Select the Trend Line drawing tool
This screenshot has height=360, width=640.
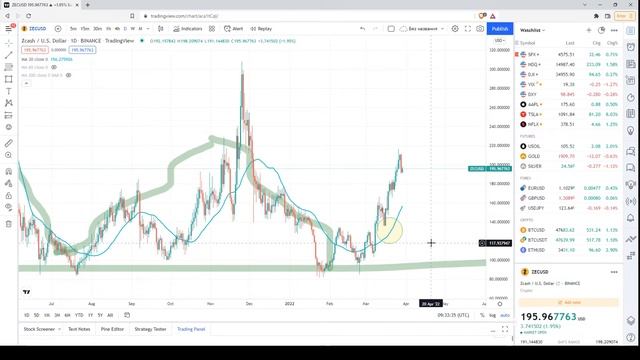click(x=9, y=55)
